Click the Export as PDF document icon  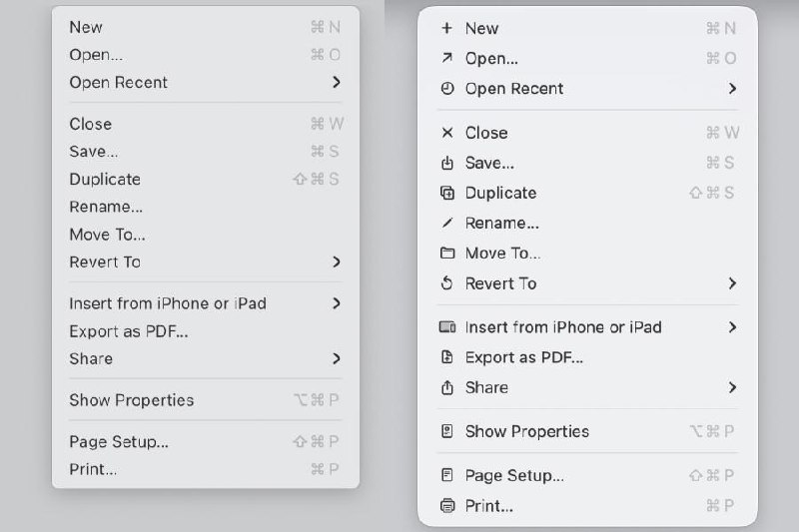pyautogui.click(x=446, y=357)
